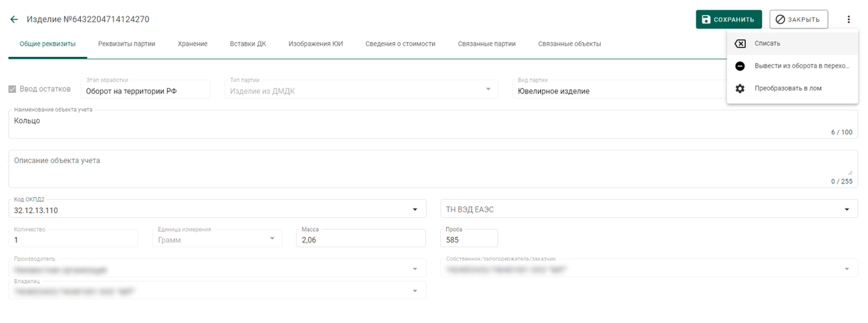Screen dimensions: 868x323
Task: Click the gear icon for Преобразовать в лом
Action: (741, 89)
